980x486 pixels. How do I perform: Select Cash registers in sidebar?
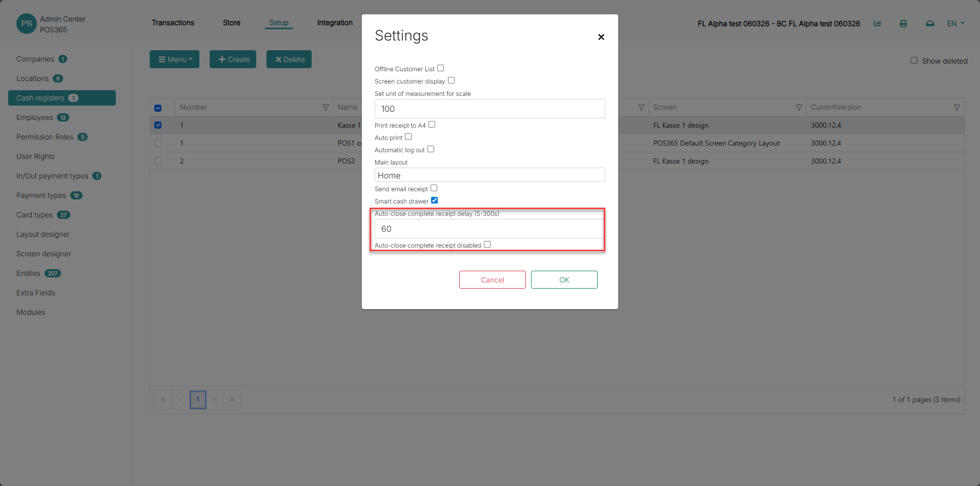(62, 98)
